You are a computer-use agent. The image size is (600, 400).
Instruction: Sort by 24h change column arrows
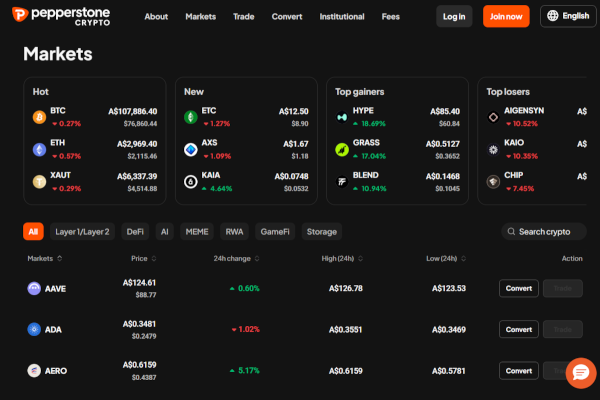coord(257,259)
